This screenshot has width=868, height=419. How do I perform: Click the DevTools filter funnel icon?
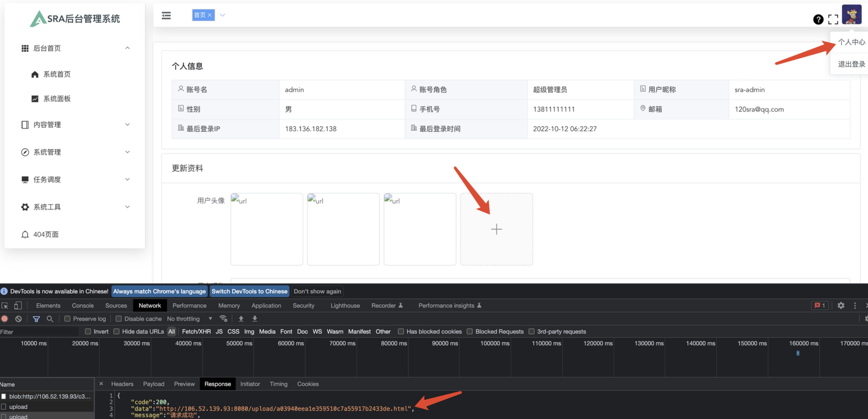point(36,319)
